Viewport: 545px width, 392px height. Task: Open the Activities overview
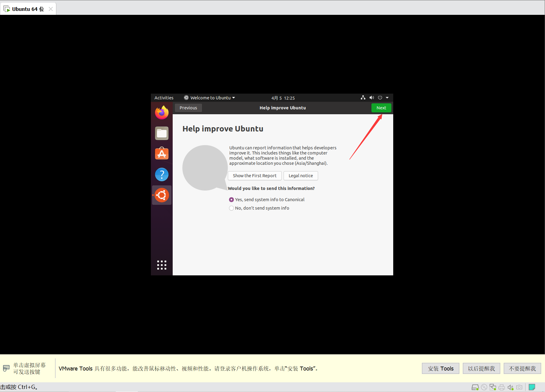click(x=164, y=98)
